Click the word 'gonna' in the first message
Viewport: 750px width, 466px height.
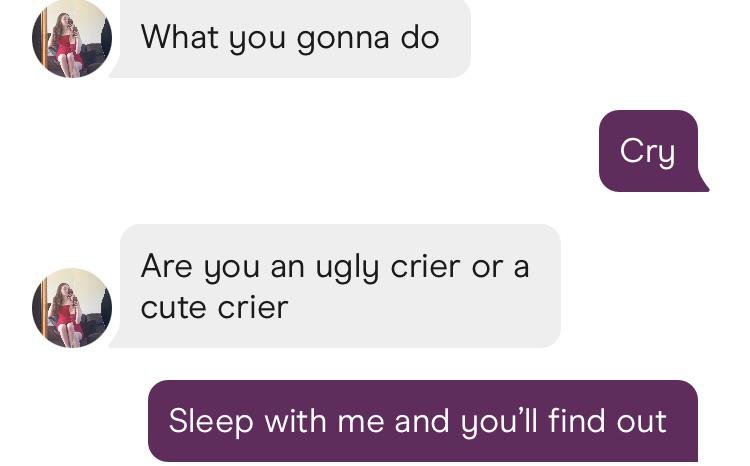click(342, 39)
